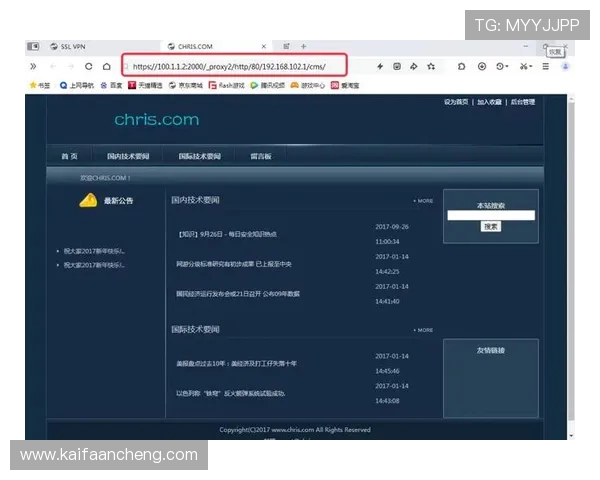Open the 百度 bookmark
Screen dimensions: 600x480
[x=111, y=85]
